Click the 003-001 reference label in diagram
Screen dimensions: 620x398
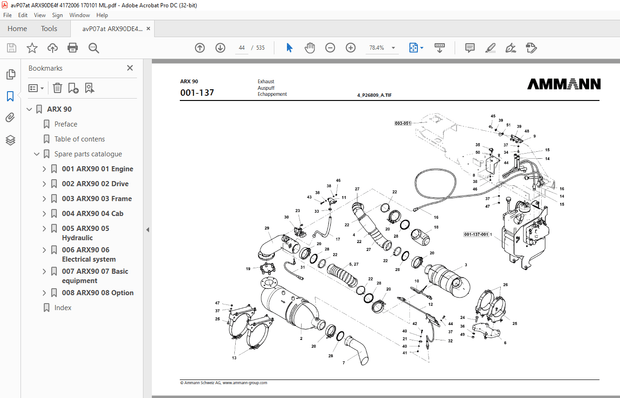click(x=403, y=123)
